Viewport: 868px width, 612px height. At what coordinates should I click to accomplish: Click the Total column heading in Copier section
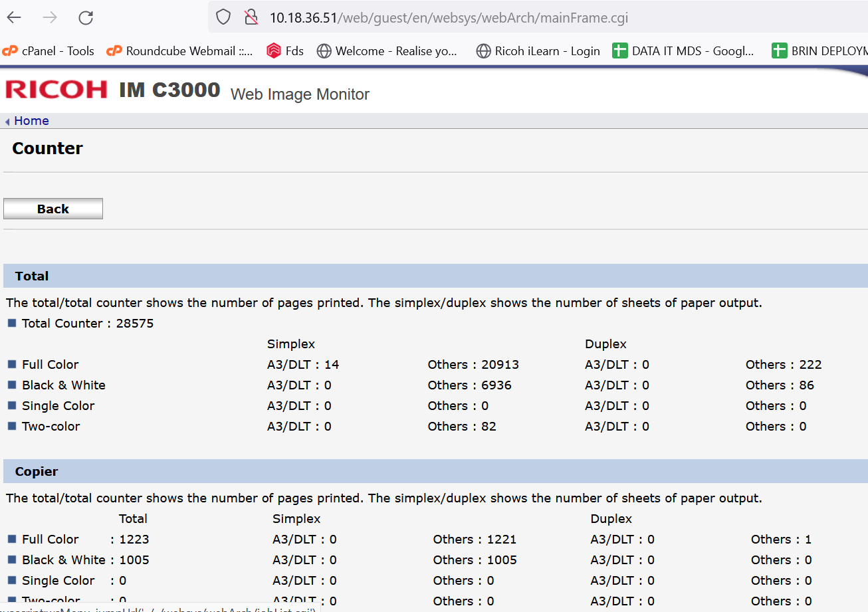click(133, 519)
